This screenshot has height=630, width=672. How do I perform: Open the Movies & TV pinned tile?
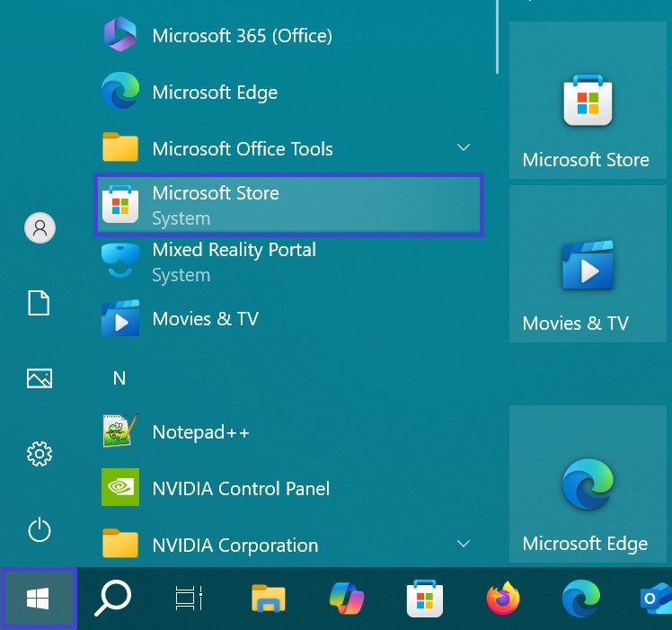[x=588, y=263]
